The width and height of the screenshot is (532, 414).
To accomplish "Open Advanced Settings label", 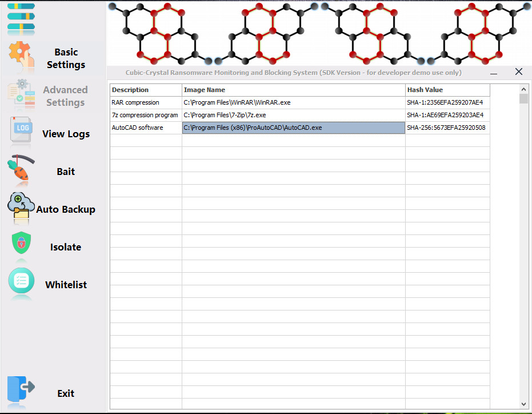I will click(66, 96).
